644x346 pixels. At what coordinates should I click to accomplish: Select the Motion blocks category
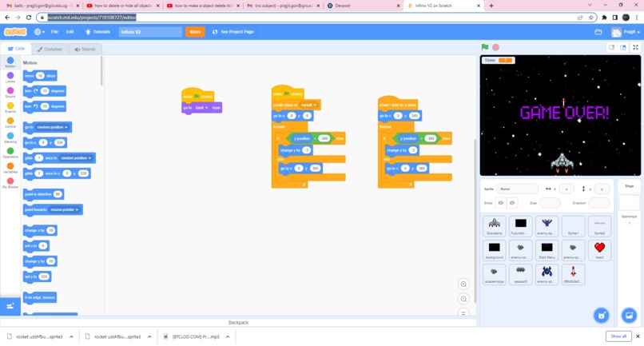10,62
